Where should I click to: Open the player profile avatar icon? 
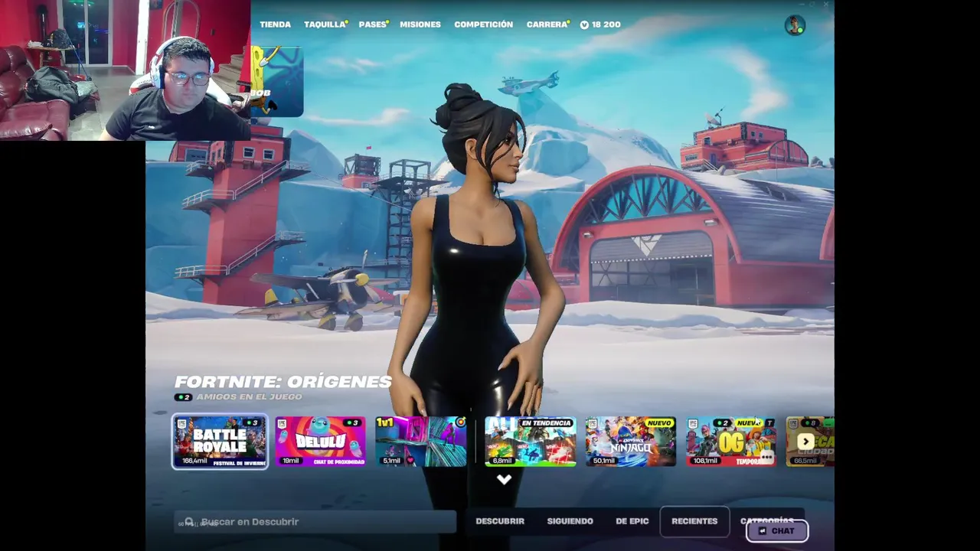795,25
